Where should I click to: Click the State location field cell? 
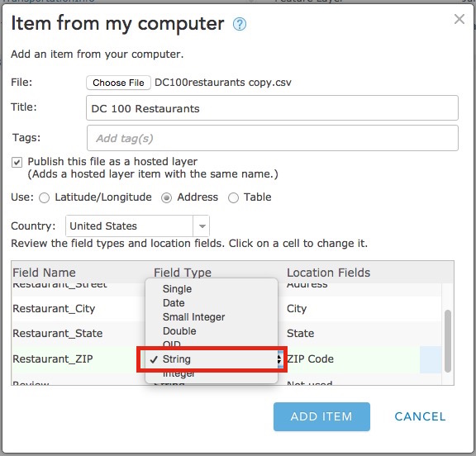click(364, 334)
